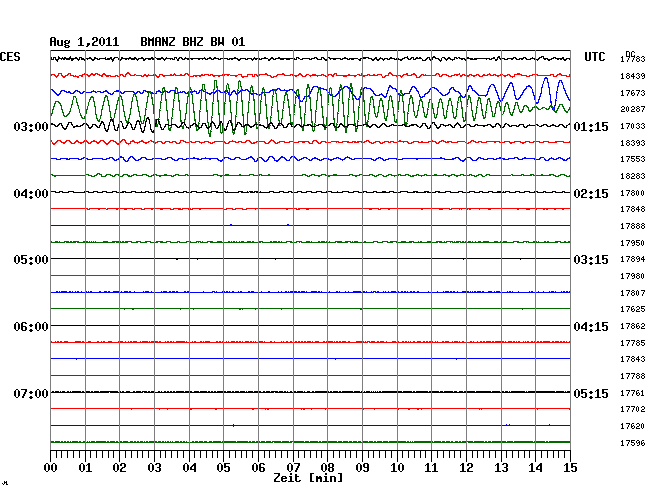This screenshot has height=494, width=650.
Task: Click the offset value "17033"
Action: point(633,126)
